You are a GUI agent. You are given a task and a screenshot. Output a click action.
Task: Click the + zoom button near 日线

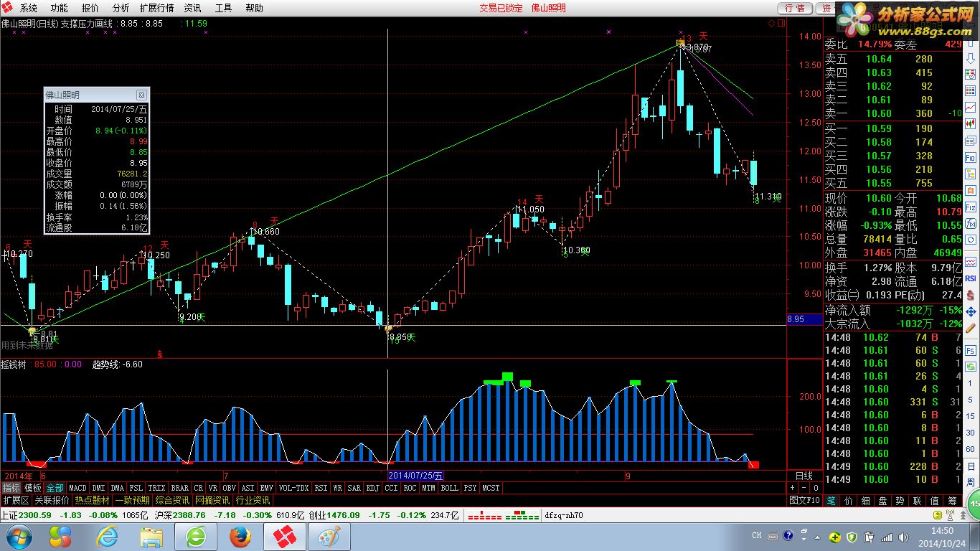[x=793, y=488]
